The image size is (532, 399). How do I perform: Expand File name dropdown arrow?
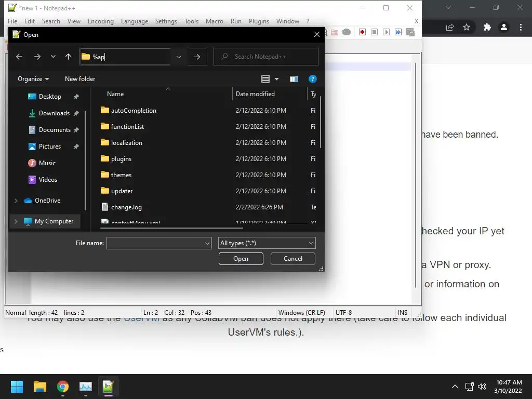coord(207,243)
